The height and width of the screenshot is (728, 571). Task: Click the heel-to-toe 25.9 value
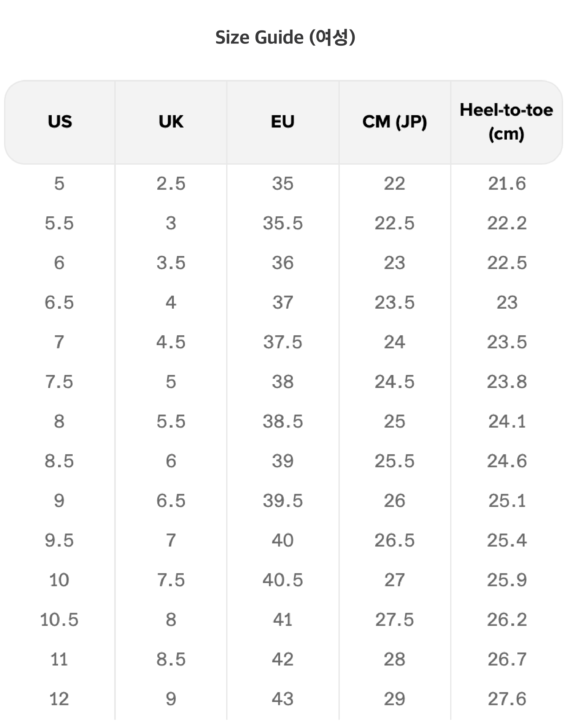(x=507, y=580)
